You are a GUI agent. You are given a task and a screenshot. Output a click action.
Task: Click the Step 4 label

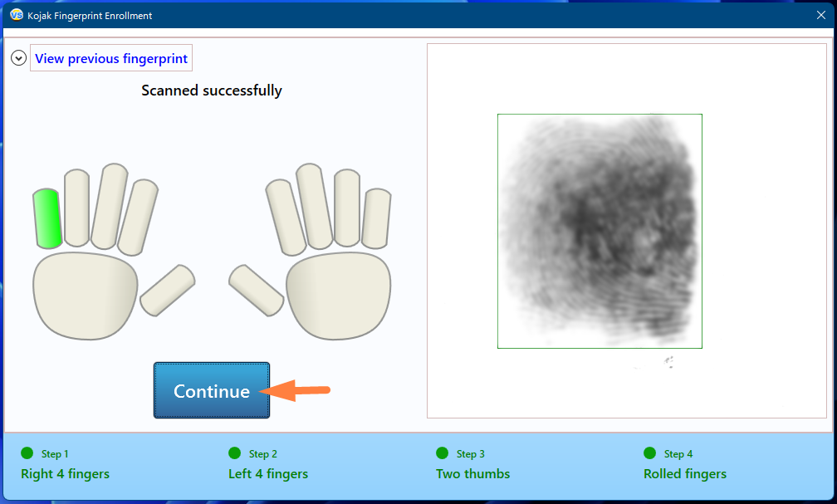point(678,454)
